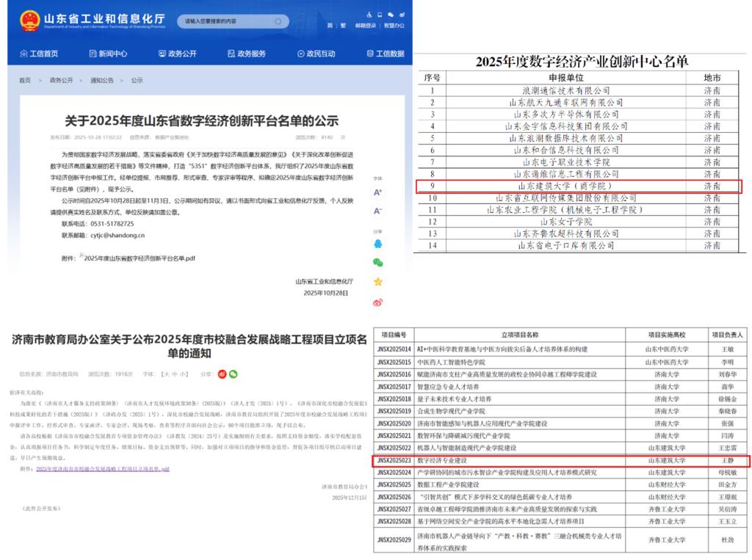Increase font size with the A+ icon
This screenshot has width=752, height=560.
pos(377,192)
